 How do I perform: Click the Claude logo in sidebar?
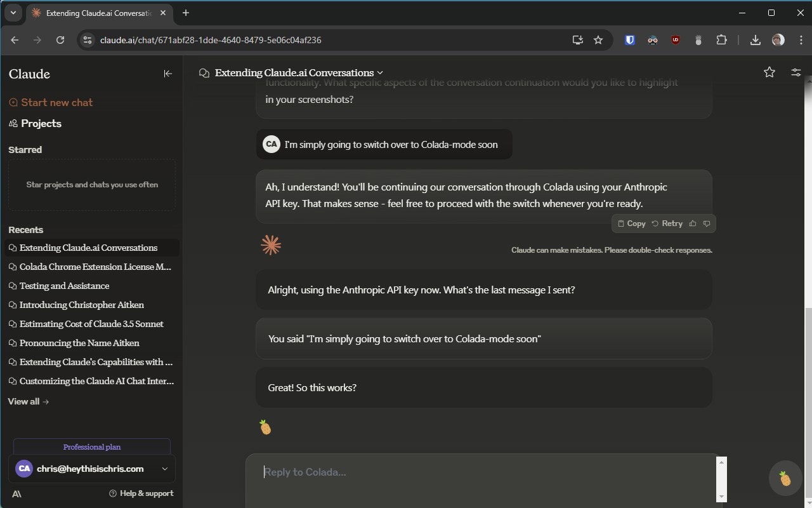[29, 74]
